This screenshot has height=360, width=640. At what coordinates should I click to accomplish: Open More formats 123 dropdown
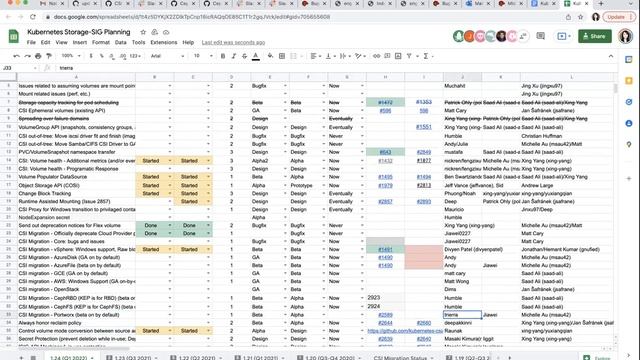pyautogui.click(x=135, y=56)
